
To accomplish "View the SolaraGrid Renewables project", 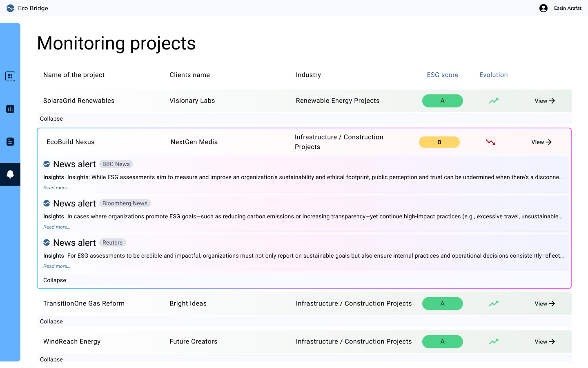I will [544, 101].
